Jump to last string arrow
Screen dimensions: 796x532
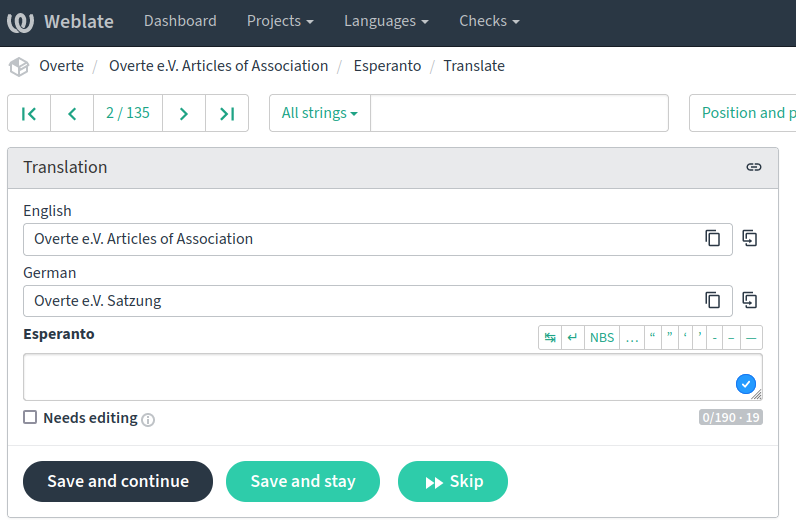pos(227,113)
